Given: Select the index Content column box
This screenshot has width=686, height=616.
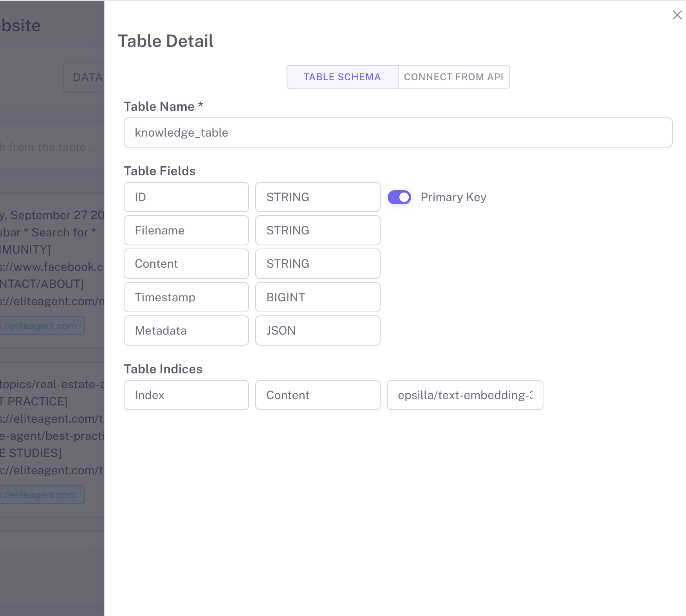Looking at the screenshot, I should pos(318,395).
